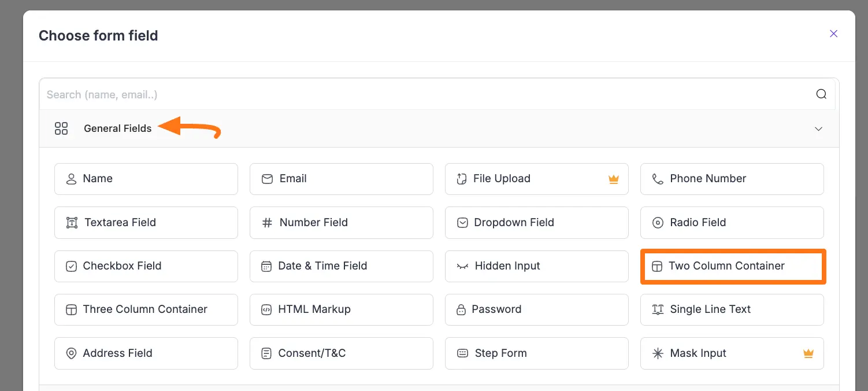Image resolution: width=868 pixels, height=391 pixels.
Task: Insert a Radio Field
Action: [732, 223]
